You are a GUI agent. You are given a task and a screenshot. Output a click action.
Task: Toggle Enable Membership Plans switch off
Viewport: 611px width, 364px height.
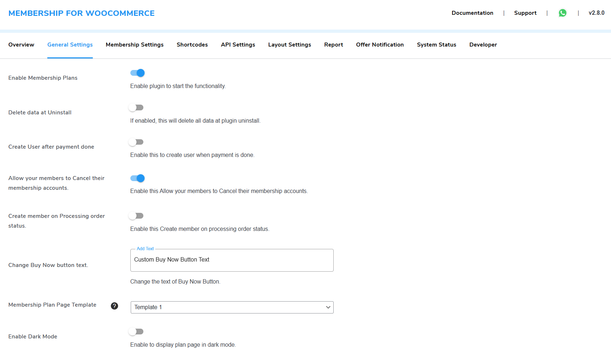[137, 73]
